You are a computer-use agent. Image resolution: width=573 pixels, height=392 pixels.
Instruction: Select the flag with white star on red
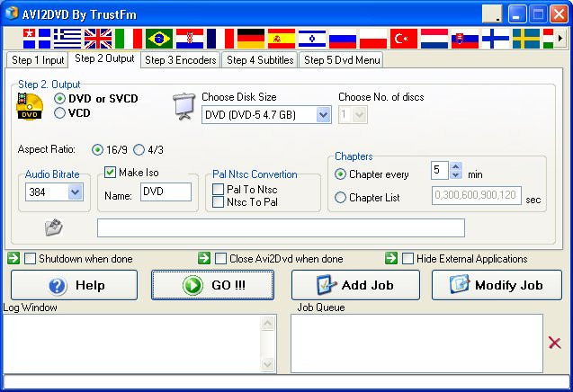coord(37,39)
